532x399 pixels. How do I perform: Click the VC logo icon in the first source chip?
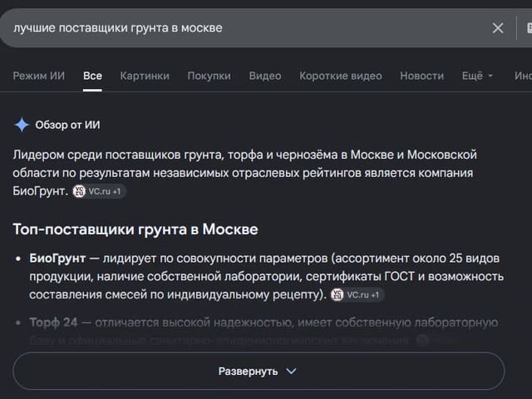point(79,191)
